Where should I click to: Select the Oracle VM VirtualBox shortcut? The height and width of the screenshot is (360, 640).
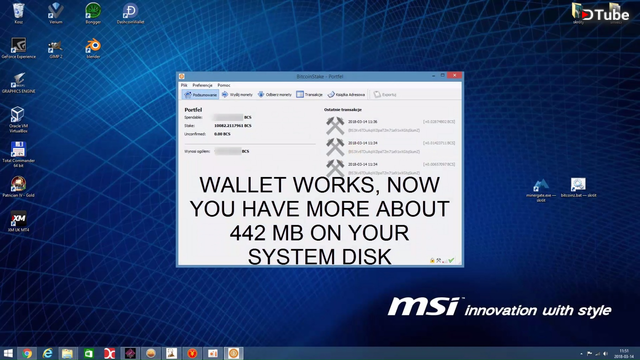(x=18, y=120)
